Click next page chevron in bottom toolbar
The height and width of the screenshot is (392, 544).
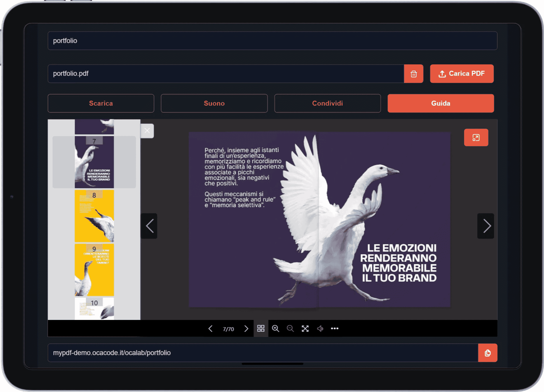(246, 329)
